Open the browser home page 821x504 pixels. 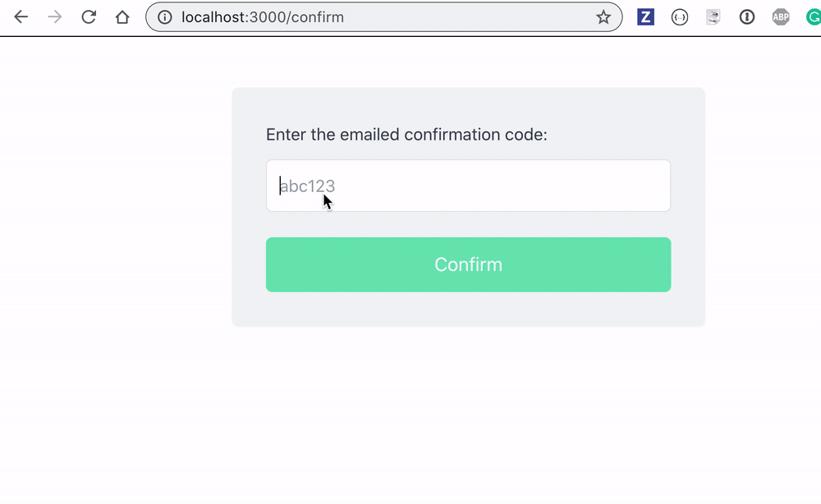122,17
